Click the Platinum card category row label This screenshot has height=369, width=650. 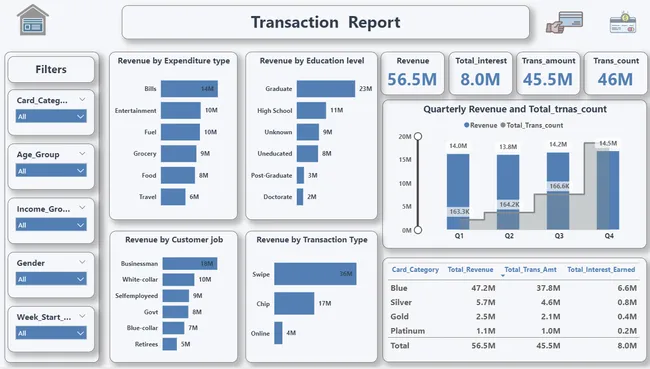point(407,331)
